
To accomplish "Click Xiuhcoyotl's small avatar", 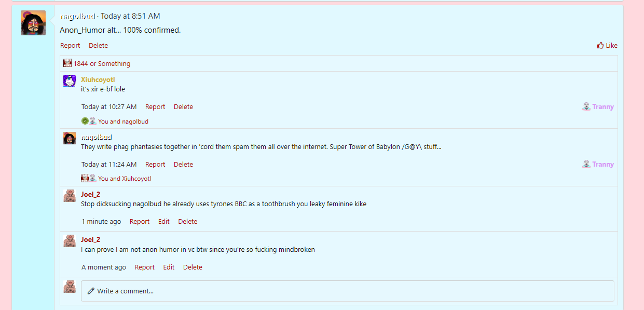I will click(x=70, y=81).
